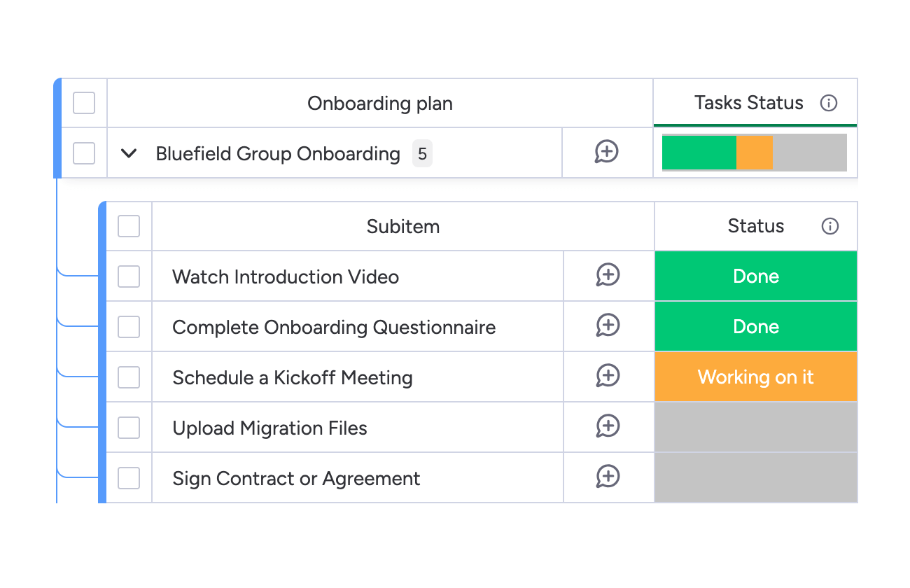910x588 pixels.
Task: Click info icon beside Status header
Action: (830, 226)
